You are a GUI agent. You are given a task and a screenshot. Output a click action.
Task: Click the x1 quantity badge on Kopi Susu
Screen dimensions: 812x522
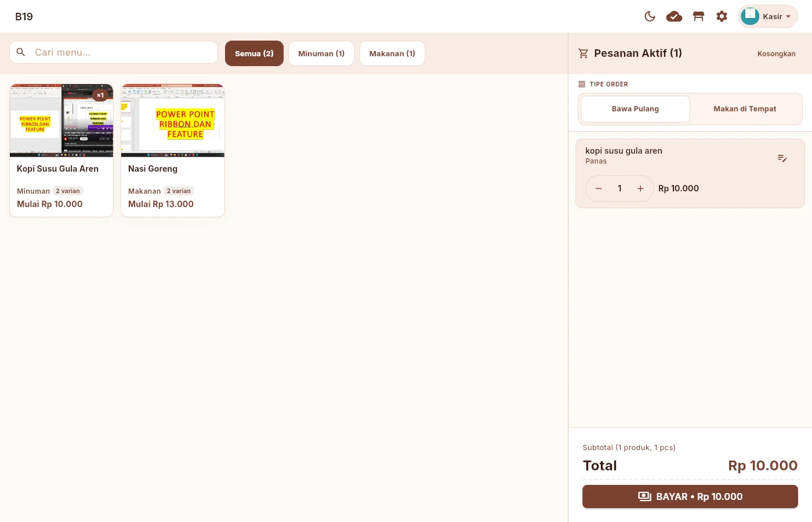click(x=100, y=95)
